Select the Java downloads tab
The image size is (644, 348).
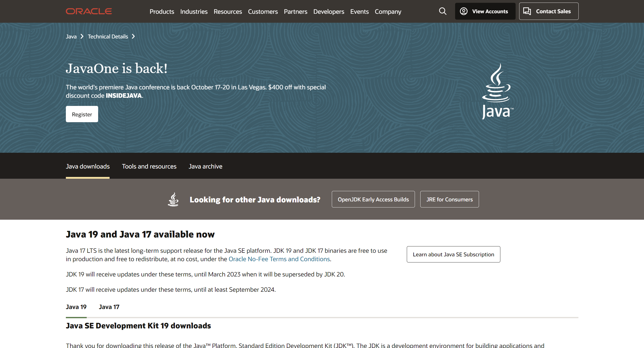coord(88,166)
